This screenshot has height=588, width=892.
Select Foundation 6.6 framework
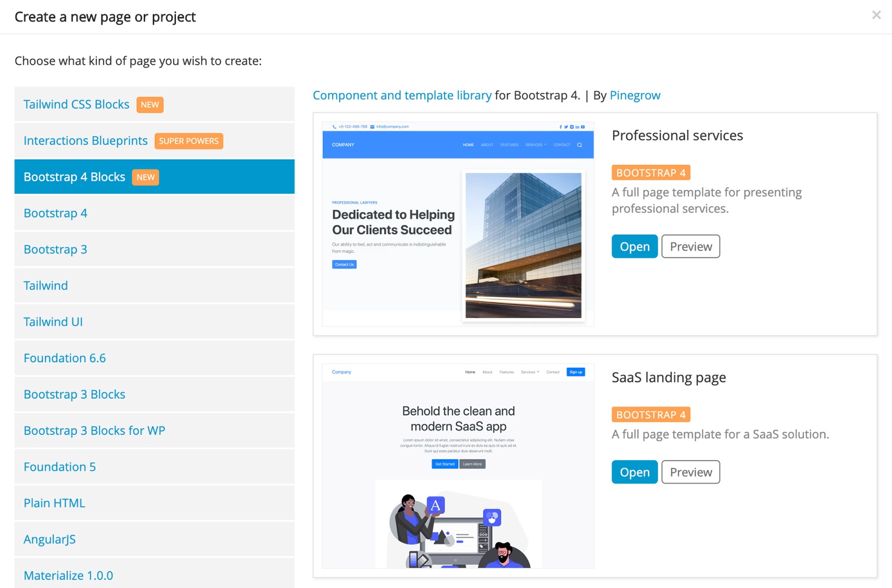154,358
